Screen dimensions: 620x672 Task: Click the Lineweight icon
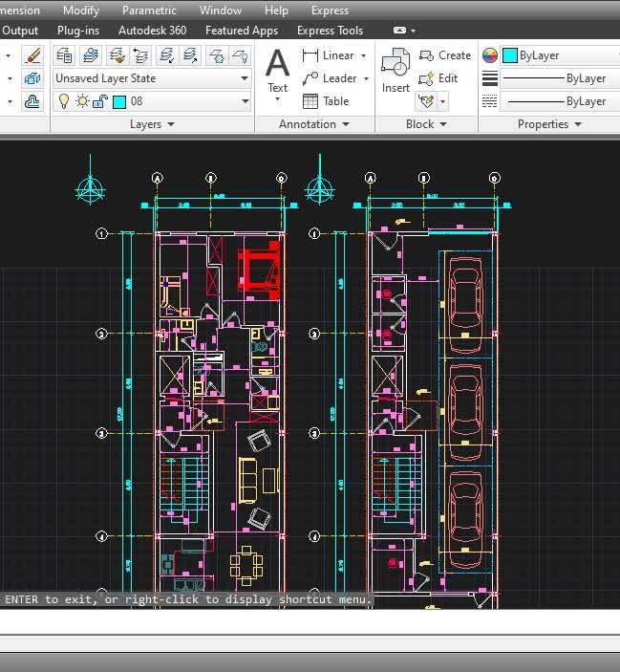click(490, 78)
